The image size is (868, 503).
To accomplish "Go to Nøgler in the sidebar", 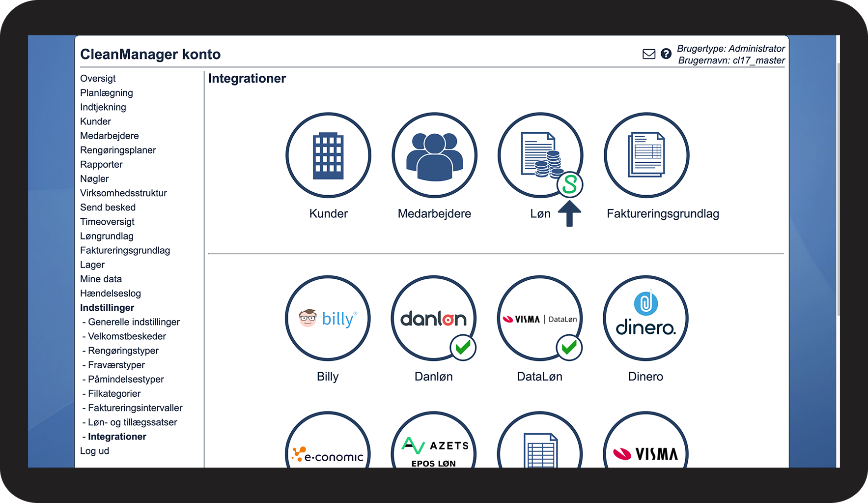I will pyautogui.click(x=94, y=178).
